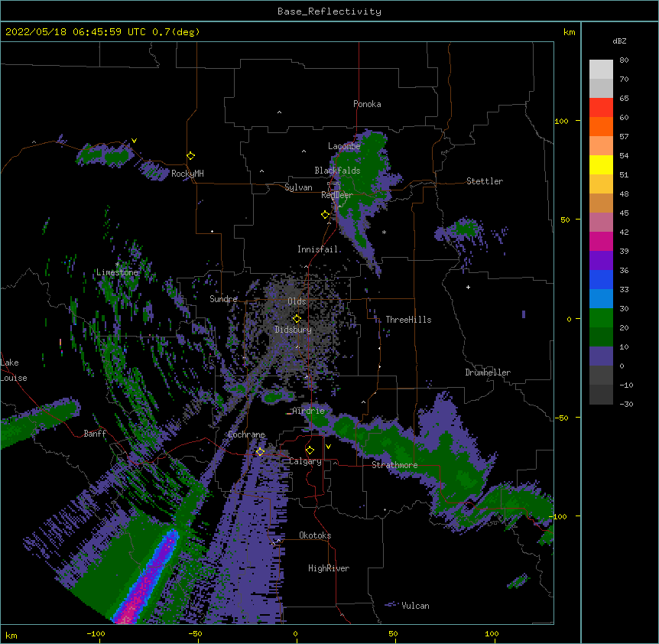
Task: Click the Cochrane label
Action: (x=246, y=434)
